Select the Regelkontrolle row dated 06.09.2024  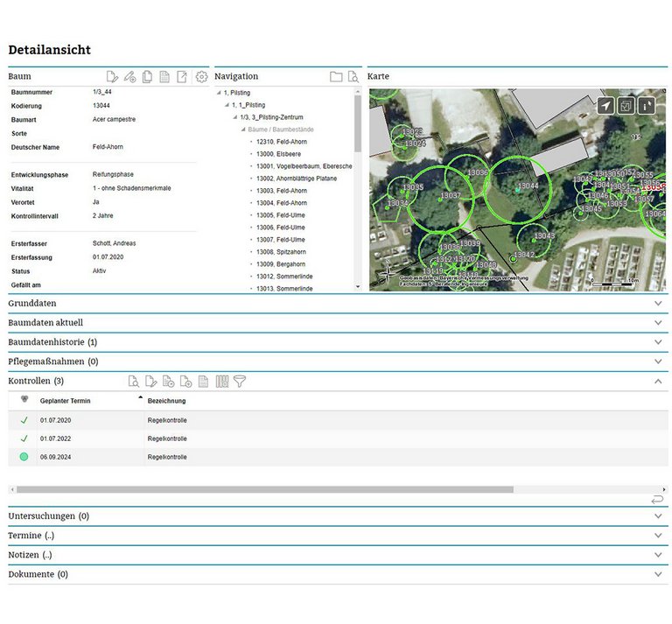tap(338, 457)
